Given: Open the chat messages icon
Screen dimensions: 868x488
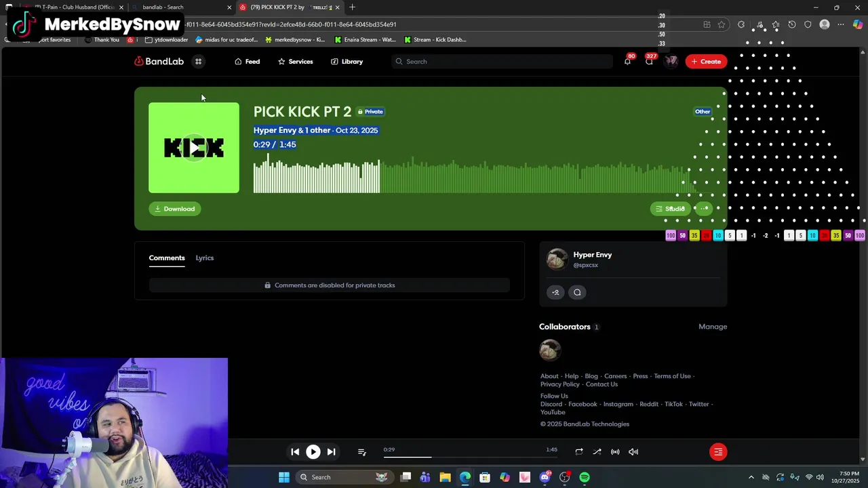Looking at the screenshot, I should pyautogui.click(x=649, y=62).
